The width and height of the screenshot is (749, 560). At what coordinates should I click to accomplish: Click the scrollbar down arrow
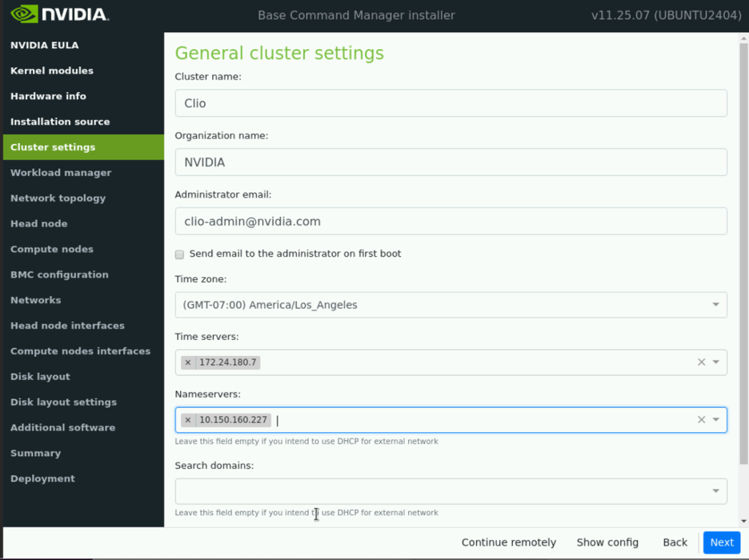coord(743,522)
